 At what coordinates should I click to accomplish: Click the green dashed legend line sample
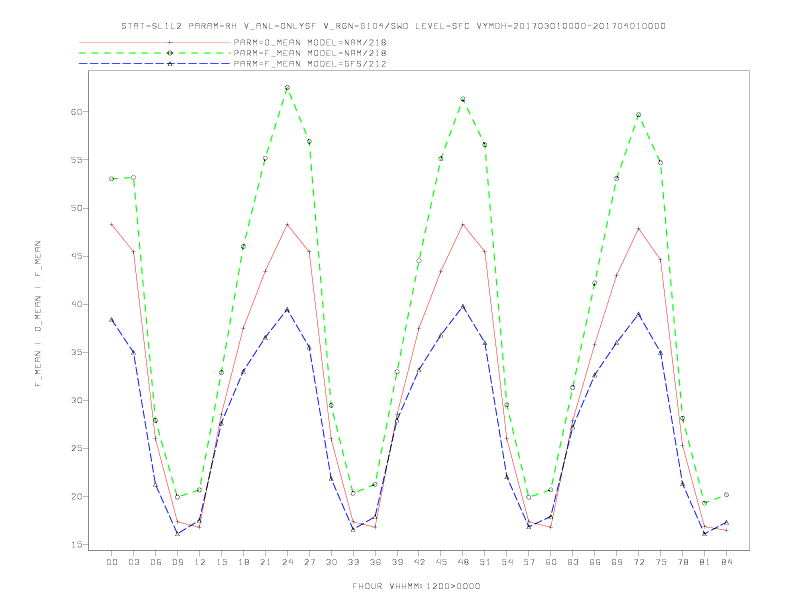point(155,53)
